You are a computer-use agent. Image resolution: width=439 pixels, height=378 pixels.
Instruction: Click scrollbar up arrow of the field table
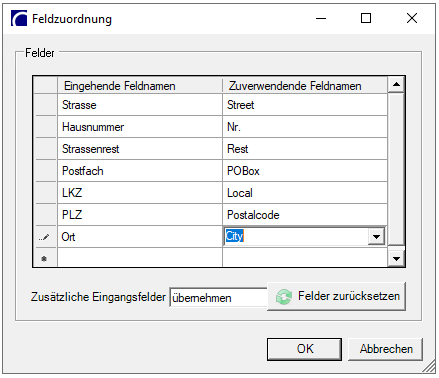coord(396,85)
